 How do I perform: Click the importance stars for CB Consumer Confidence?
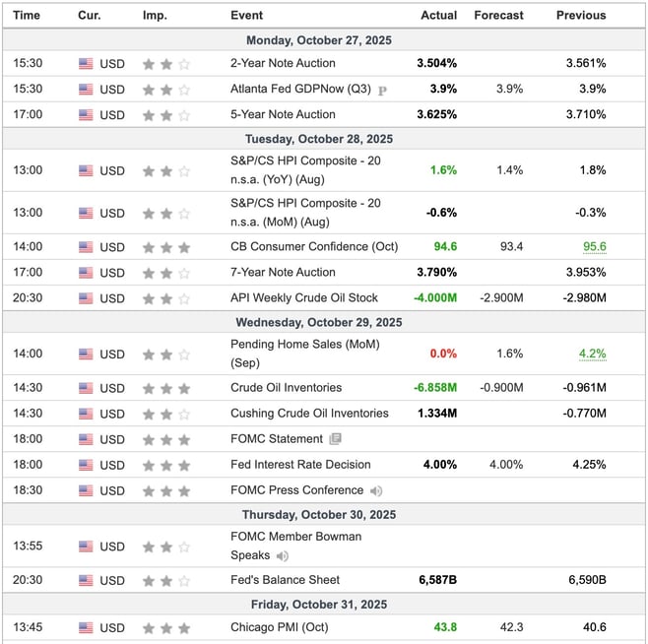[x=165, y=247]
